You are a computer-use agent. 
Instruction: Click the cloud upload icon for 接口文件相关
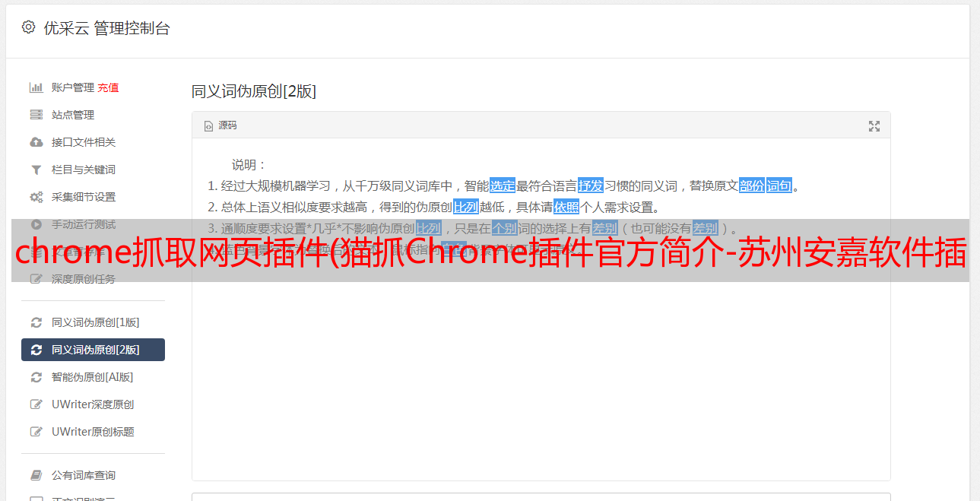(36, 142)
